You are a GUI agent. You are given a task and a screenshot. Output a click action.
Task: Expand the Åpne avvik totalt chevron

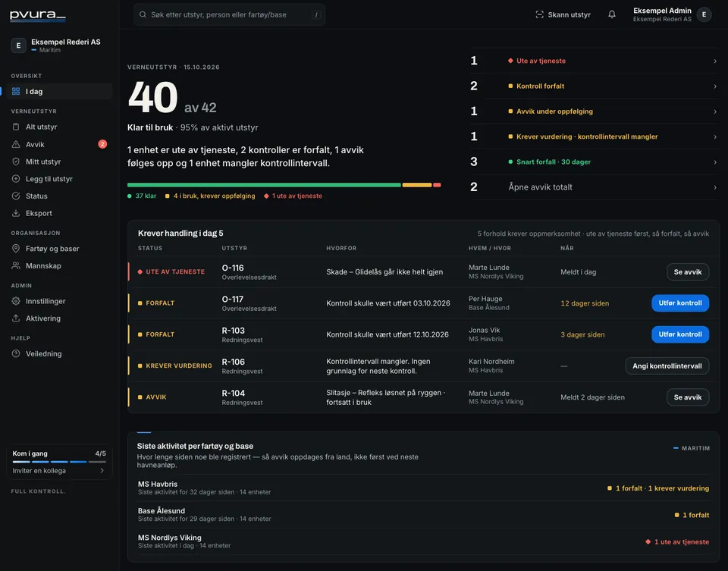(x=715, y=187)
